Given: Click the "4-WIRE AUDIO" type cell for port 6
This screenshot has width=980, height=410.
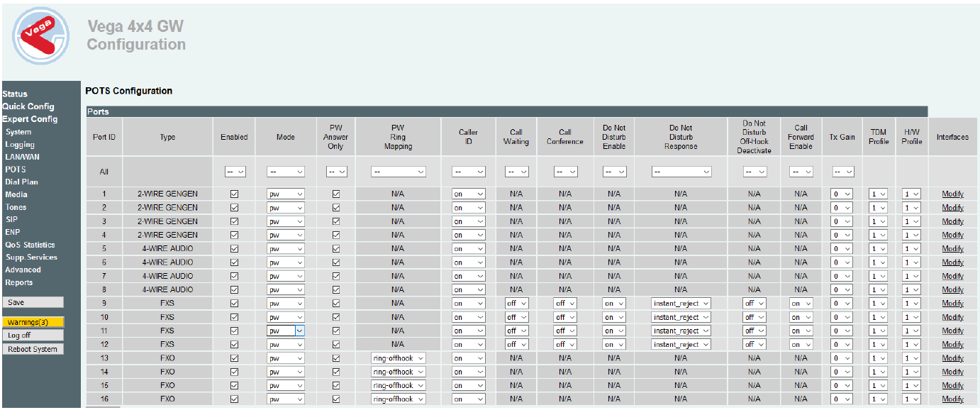Looking at the screenshot, I should pos(167,262).
